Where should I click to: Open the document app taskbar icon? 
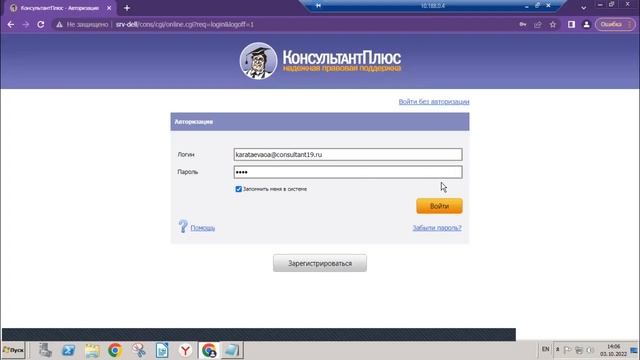(162, 350)
